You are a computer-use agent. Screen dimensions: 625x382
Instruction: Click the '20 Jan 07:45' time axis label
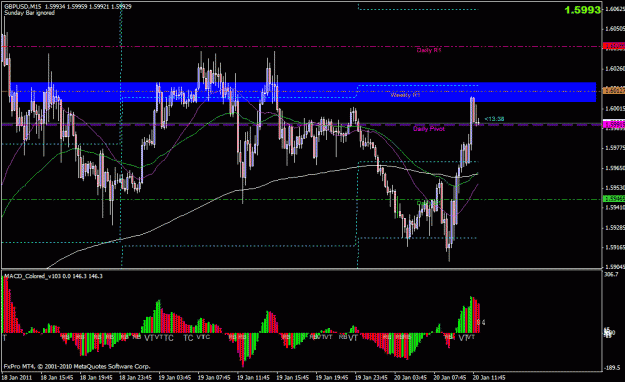click(450, 377)
